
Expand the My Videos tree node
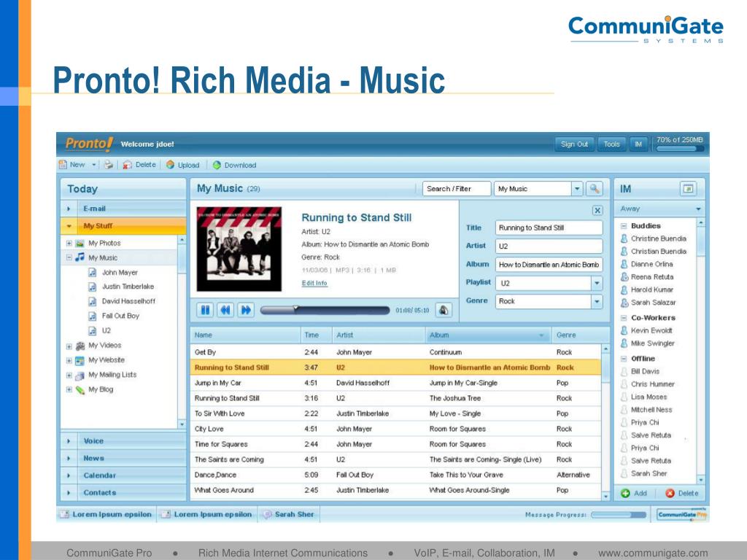[x=69, y=346]
